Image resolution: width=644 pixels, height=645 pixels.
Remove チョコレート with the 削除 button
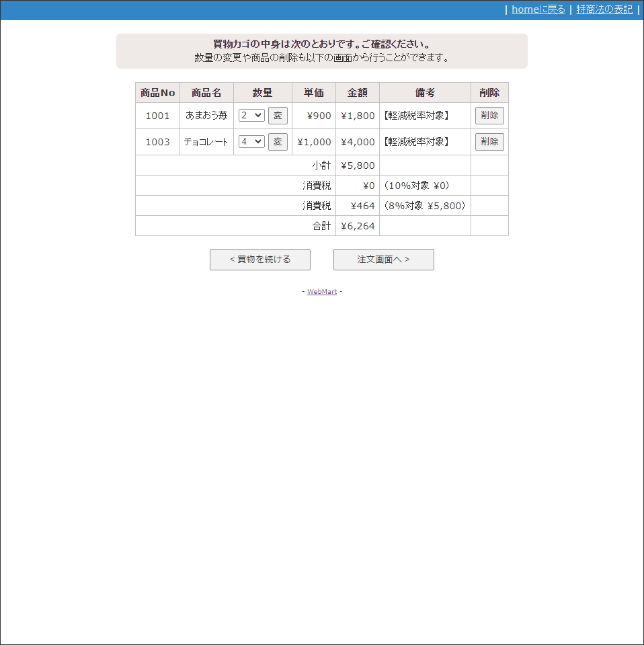[489, 142]
